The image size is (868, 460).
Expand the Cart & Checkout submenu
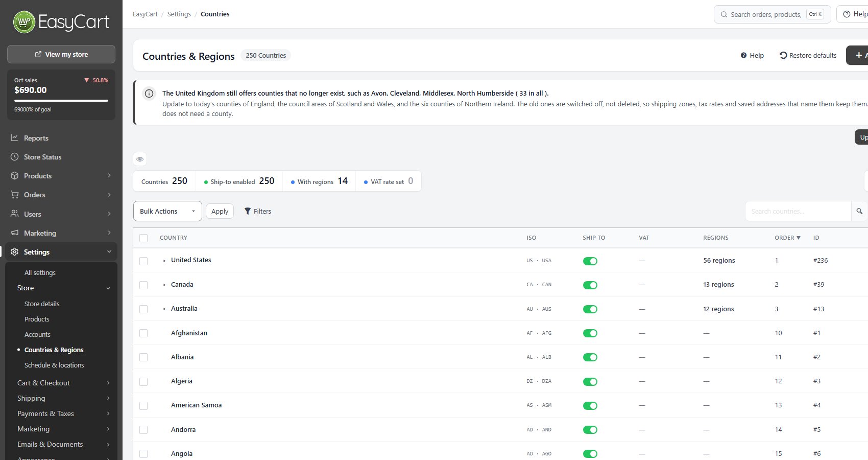[x=63, y=383]
